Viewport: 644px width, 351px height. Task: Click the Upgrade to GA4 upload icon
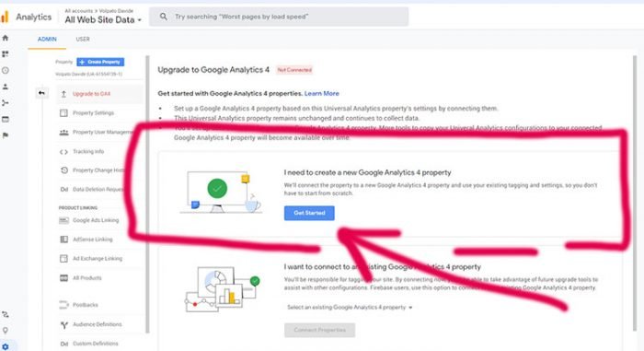pos(63,94)
